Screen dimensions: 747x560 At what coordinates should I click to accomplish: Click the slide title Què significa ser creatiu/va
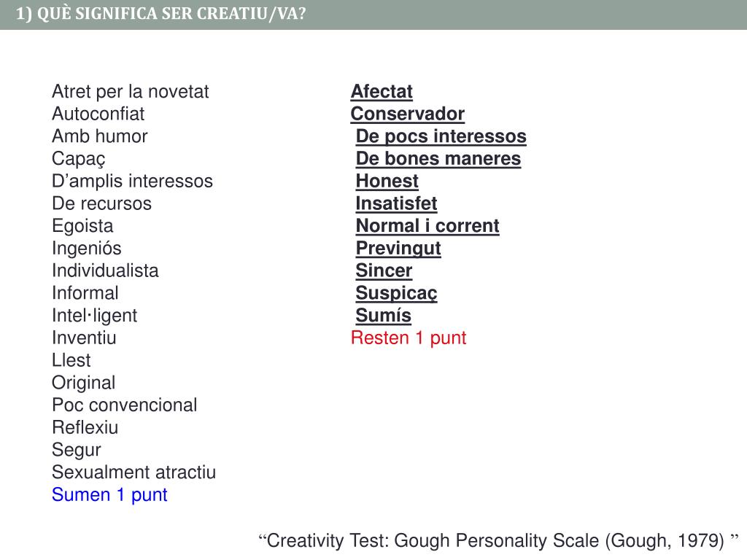[x=160, y=15]
